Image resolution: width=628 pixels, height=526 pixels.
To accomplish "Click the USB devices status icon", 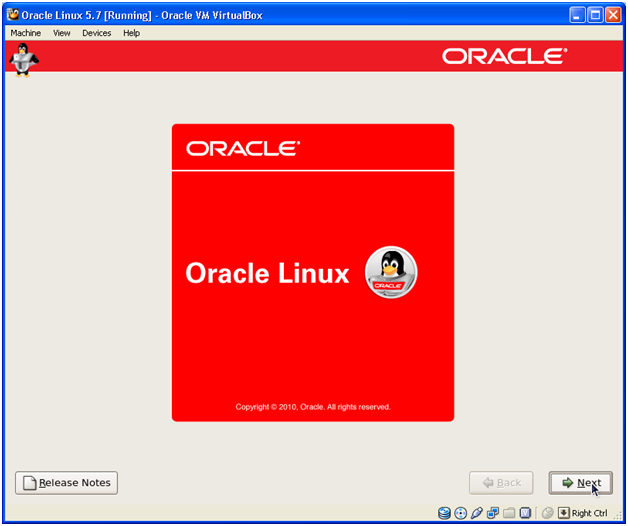I will [x=477, y=513].
